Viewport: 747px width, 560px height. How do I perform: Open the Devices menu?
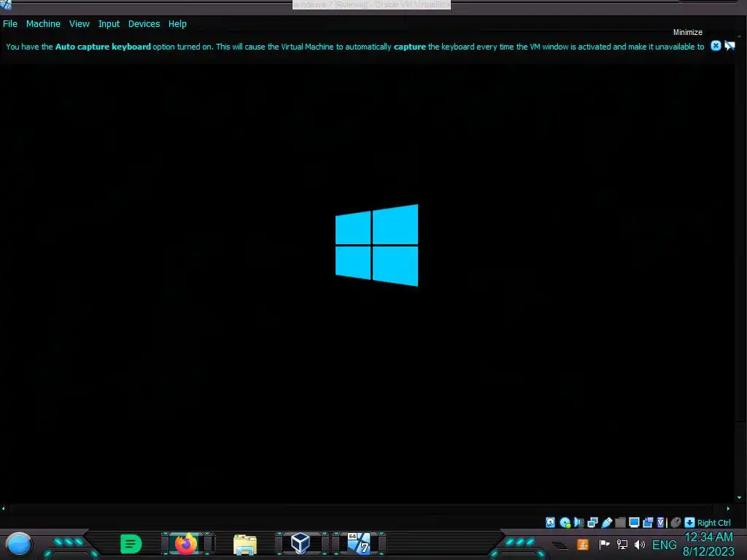click(144, 24)
